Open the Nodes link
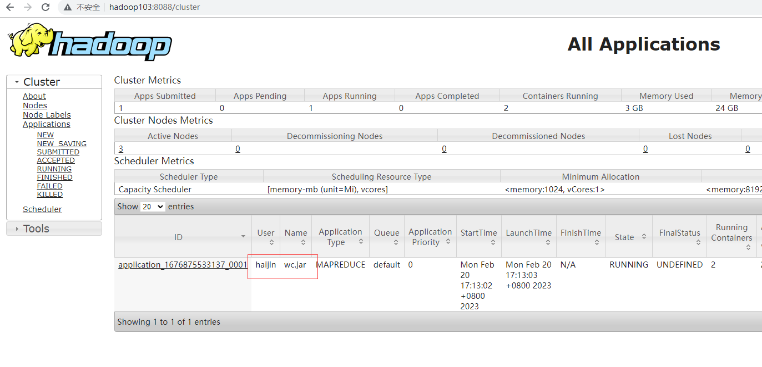Viewport: 762px width, 367px height. click(x=35, y=105)
